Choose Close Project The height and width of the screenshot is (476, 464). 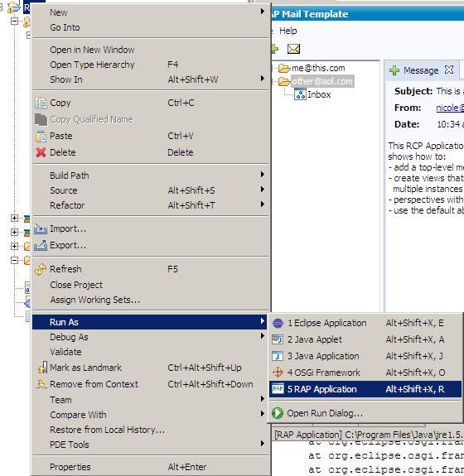pos(151,285)
